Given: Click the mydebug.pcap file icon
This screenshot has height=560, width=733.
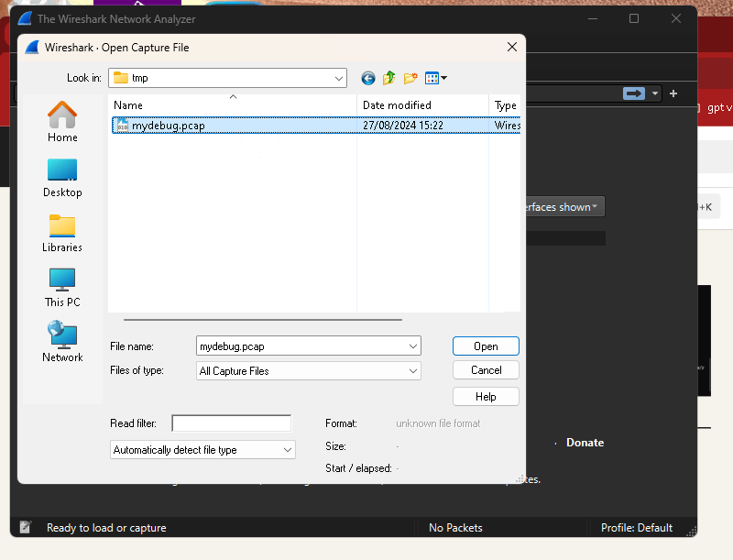Looking at the screenshot, I should click(123, 126).
